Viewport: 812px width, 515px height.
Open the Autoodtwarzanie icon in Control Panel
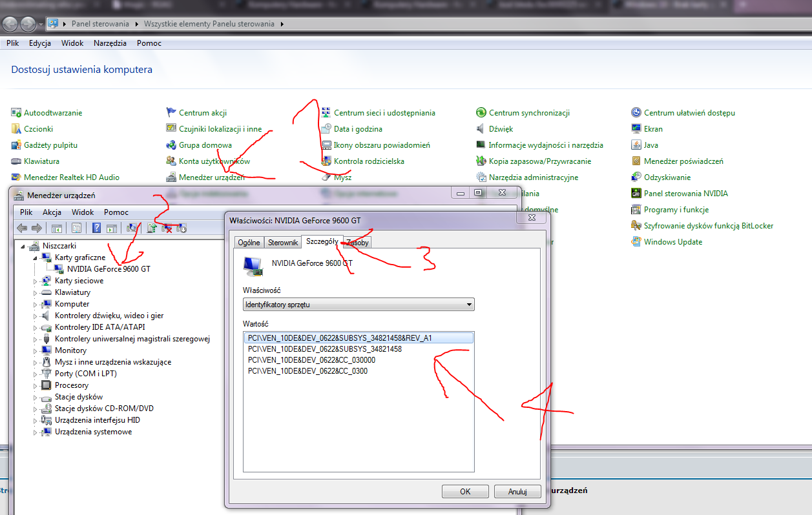pyautogui.click(x=16, y=113)
